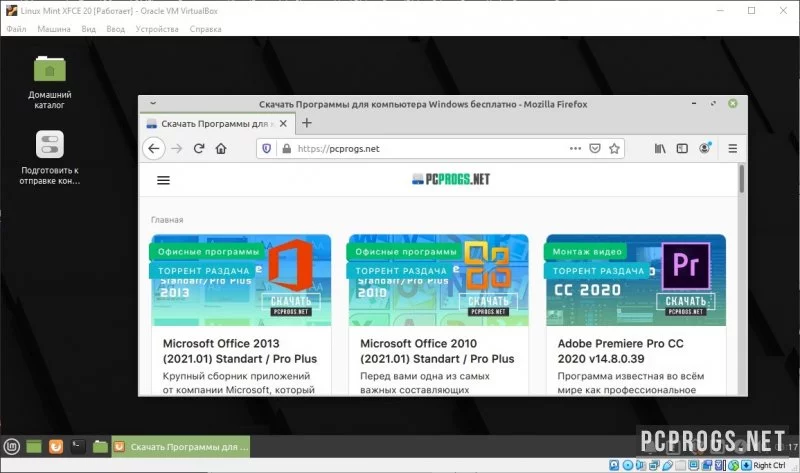Open Firefox hamburger application menu
Image resolution: width=800 pixels, height=473 pixels.
[x=733, y=148]
